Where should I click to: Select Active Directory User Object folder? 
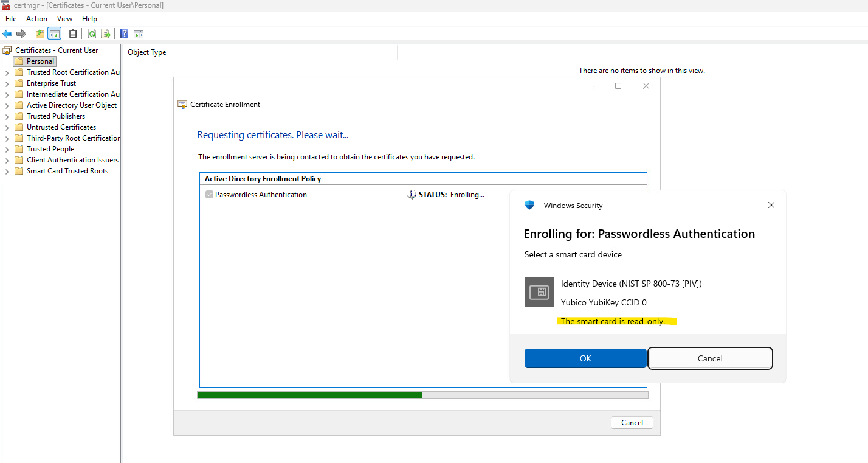point(66,105)
